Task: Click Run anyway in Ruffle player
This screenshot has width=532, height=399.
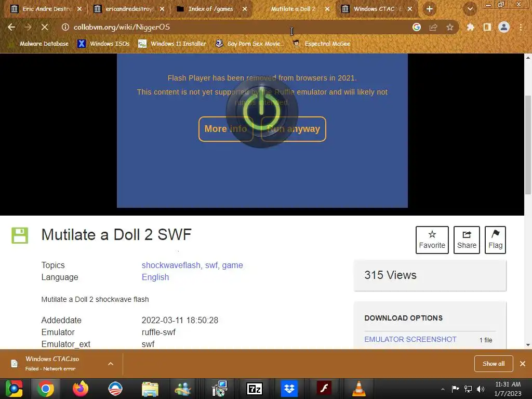Action: point(294,129)
